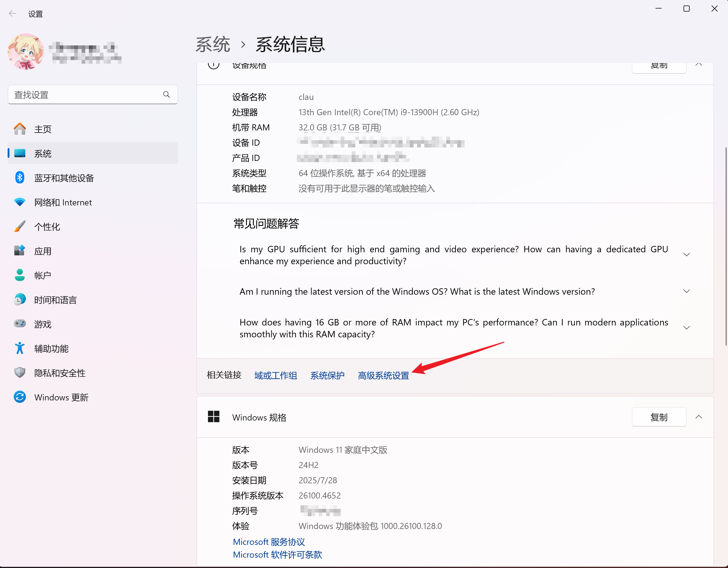Select the Bluetooth and devices icon
This screenshot has height=568, width=728.
click(20, 177)
